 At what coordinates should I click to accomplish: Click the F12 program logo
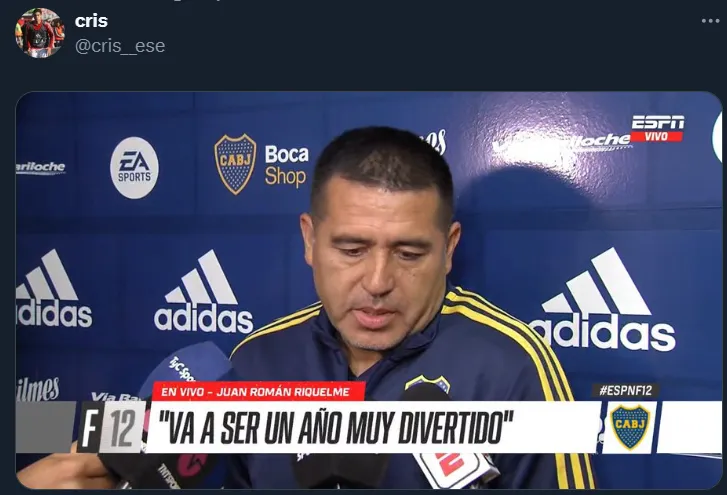(x=111, y=426)
